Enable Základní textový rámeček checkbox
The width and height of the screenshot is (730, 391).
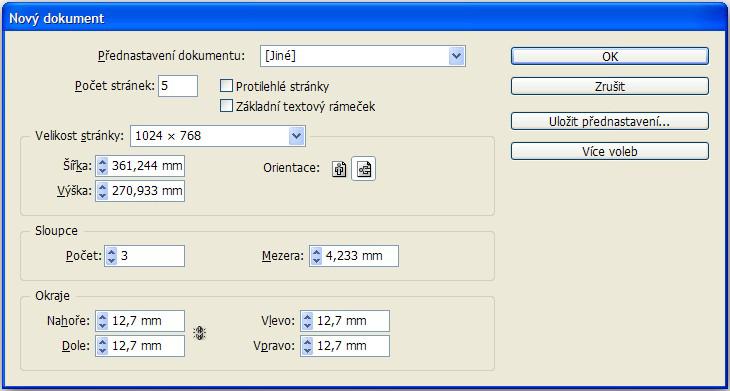[226, 106]
